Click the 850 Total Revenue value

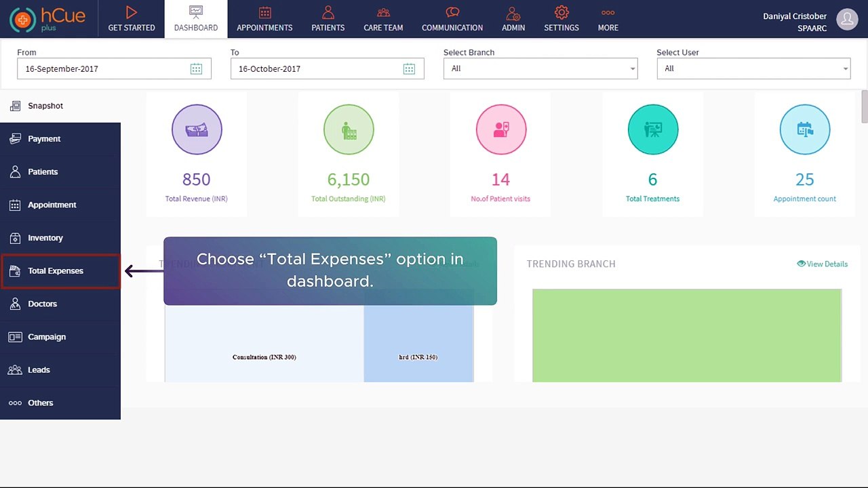tap(197, 180)
